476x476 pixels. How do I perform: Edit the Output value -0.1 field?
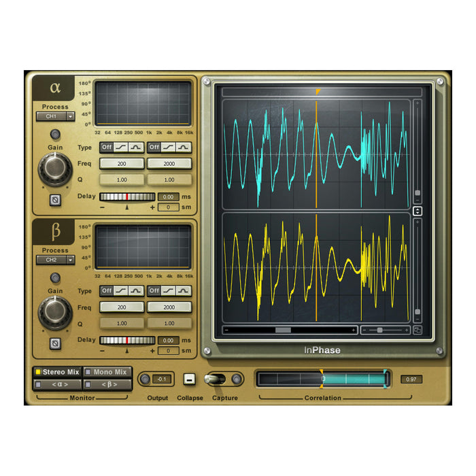[162, 379]
